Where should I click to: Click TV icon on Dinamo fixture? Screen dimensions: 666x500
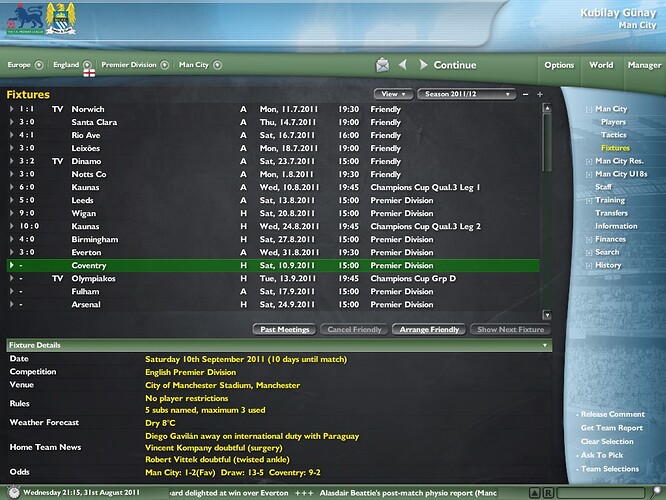[57, 161]
